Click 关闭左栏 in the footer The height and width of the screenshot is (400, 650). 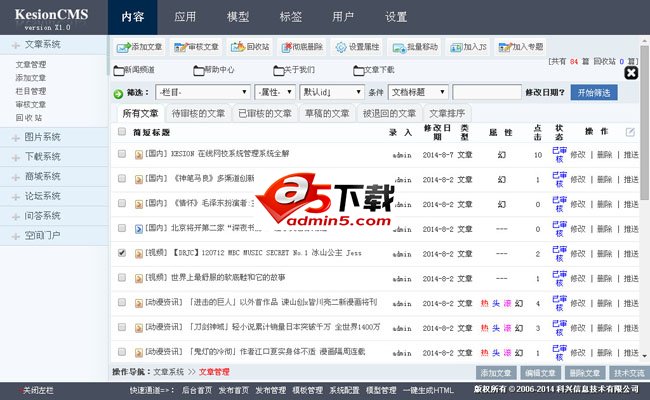pyautogui.click(x=38, y=390)
